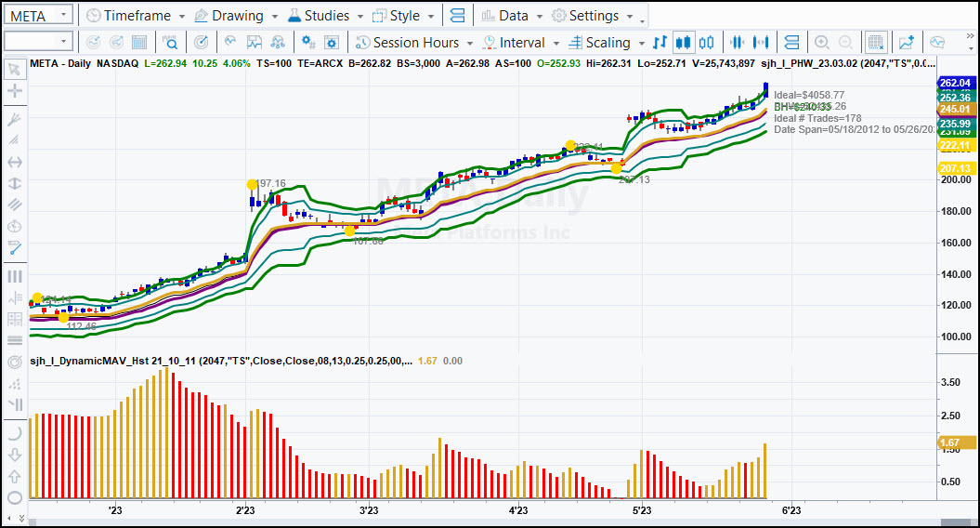
Task: Click the 262.04 blue price label
Action: (x=956, y=83)
